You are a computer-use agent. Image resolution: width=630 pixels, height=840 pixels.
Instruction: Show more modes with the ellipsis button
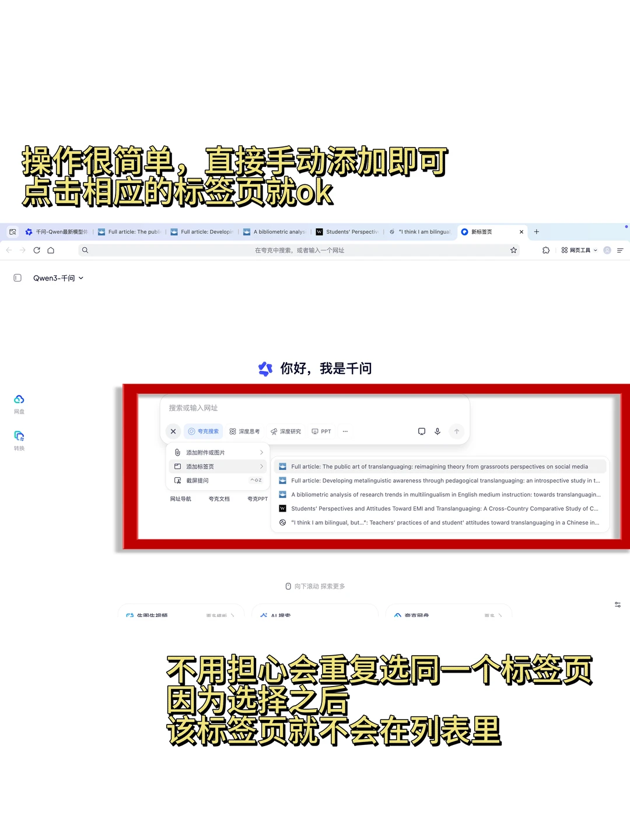[x=345, y=432]
